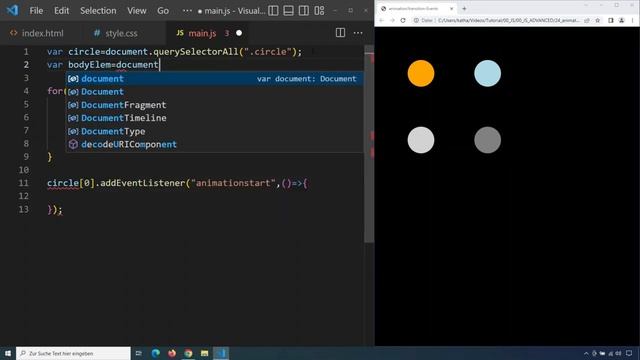
Task: Pick the DocumentTimeline suggestion
Action: coord(215,118)
